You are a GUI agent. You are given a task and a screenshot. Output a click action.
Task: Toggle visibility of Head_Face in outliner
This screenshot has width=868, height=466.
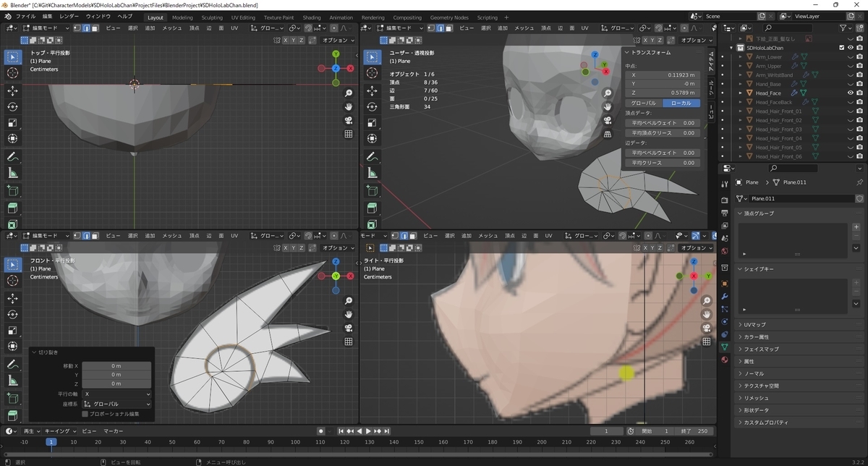point(850,93)
